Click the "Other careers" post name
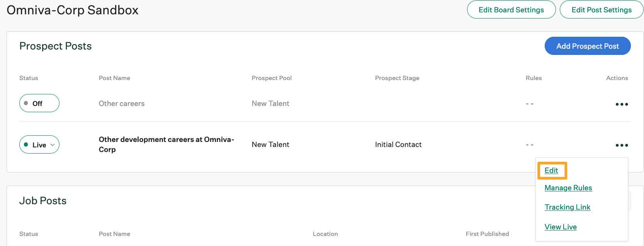 pos(121,103)
